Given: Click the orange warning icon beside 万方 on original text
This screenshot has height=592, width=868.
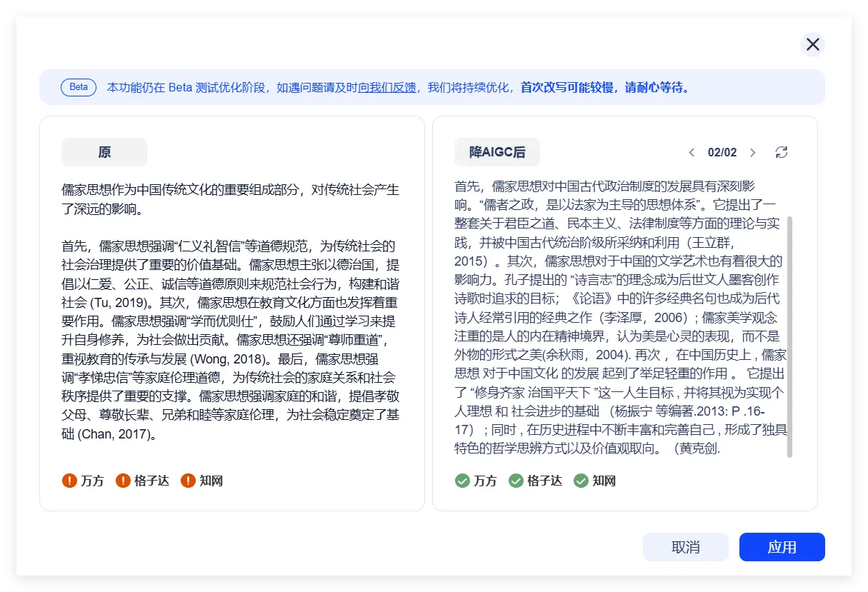Looking at the screenshot, I should tap(69, 481).
